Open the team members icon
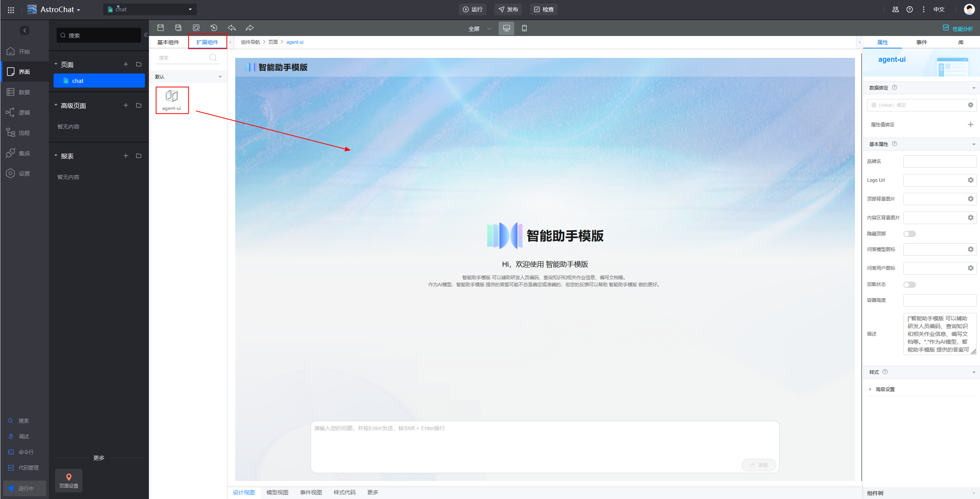 896,9
